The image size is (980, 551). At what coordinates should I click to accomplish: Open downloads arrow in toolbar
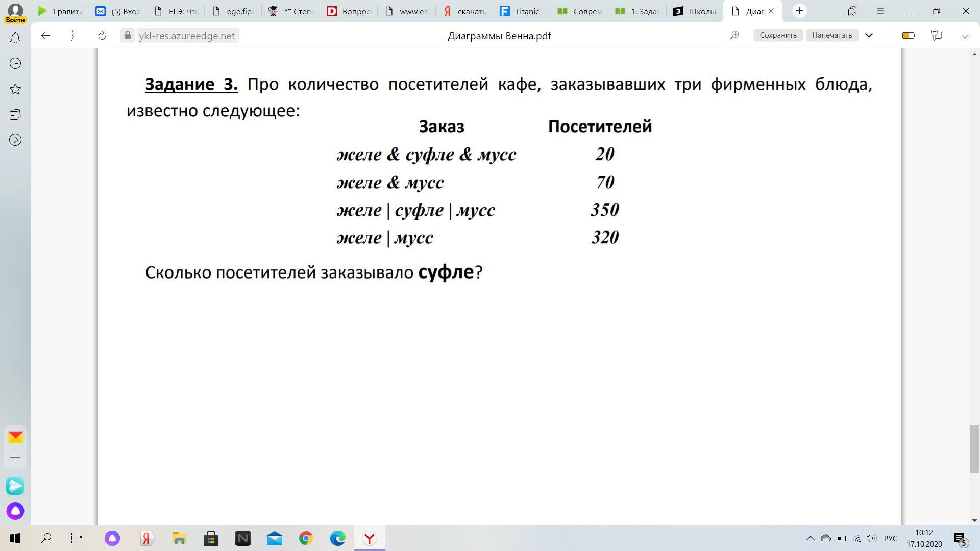point(965,35)
